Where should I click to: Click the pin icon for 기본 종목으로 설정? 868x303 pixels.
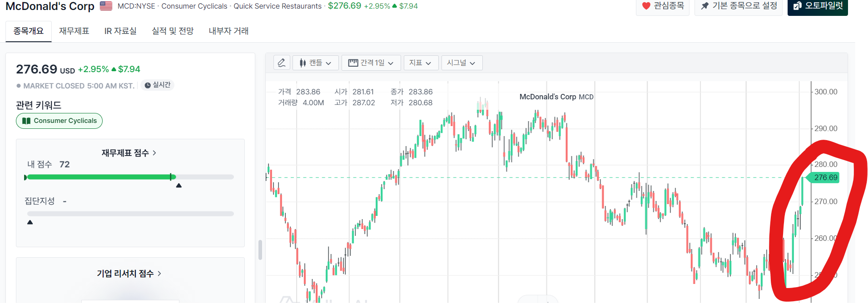tap(705, 6)
